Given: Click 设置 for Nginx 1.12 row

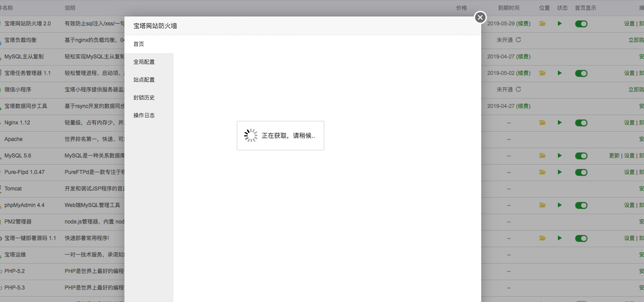Looking at the screenshot, I should [629, 123].
